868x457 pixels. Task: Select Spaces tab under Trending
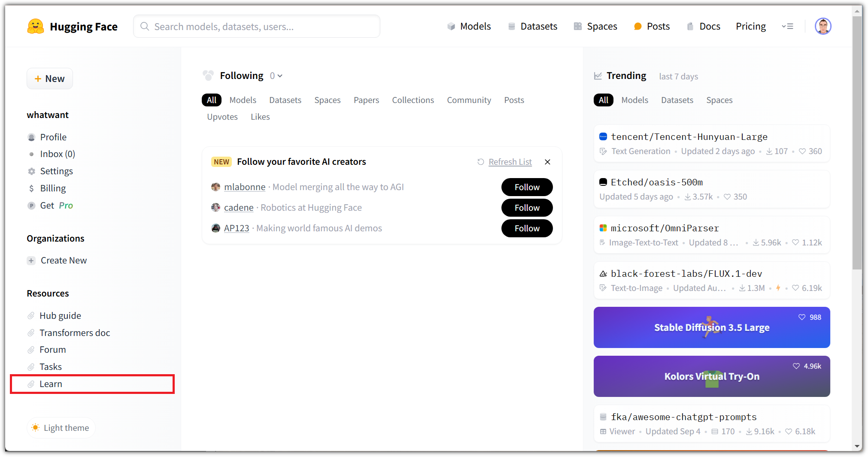pos(719,100)
